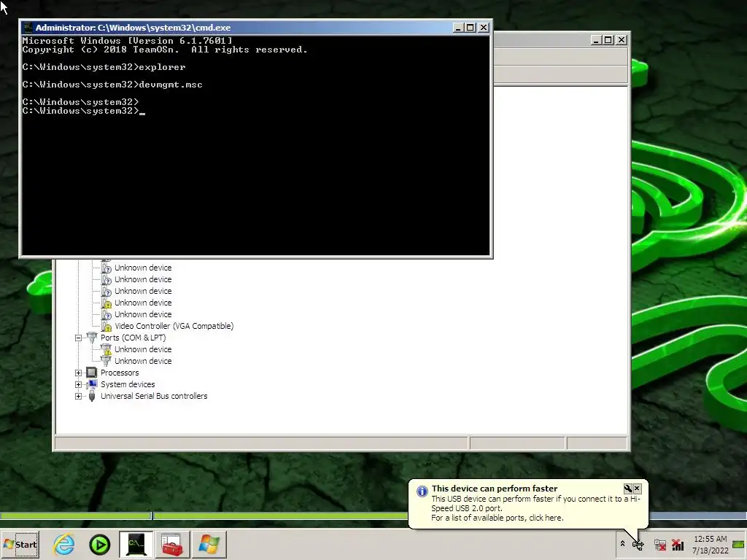
Task: Close the cmd.exe window
Action: tap(484, 28)
